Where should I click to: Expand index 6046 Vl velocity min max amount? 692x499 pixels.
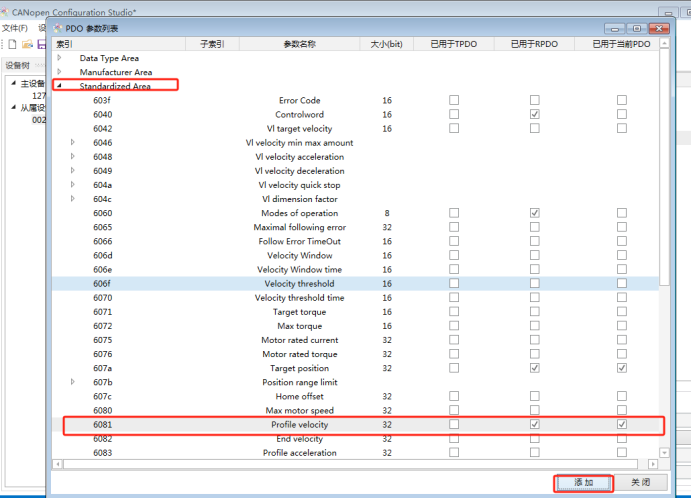coord(73,142)
